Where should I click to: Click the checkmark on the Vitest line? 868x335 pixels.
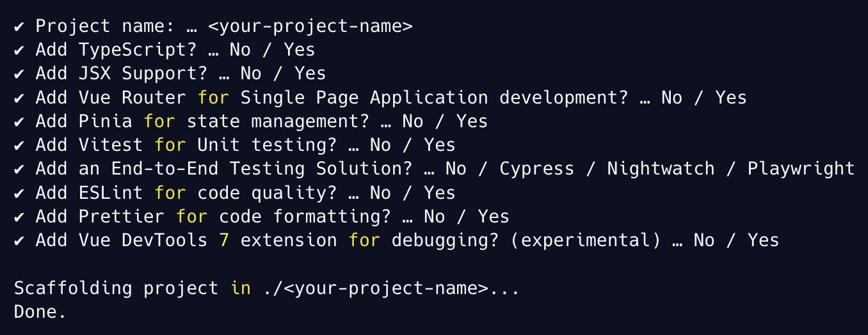point(19,145)
